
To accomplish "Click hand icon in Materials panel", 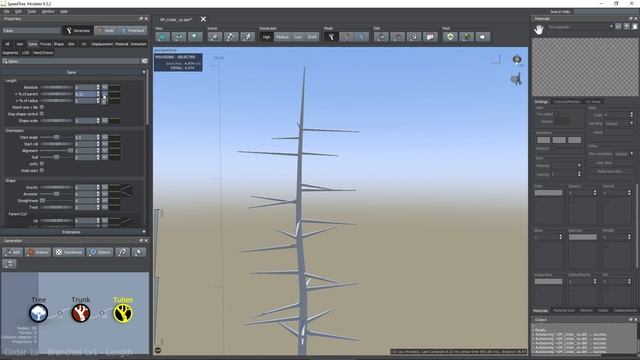I will pyautogui.click(x=539, y=29).
